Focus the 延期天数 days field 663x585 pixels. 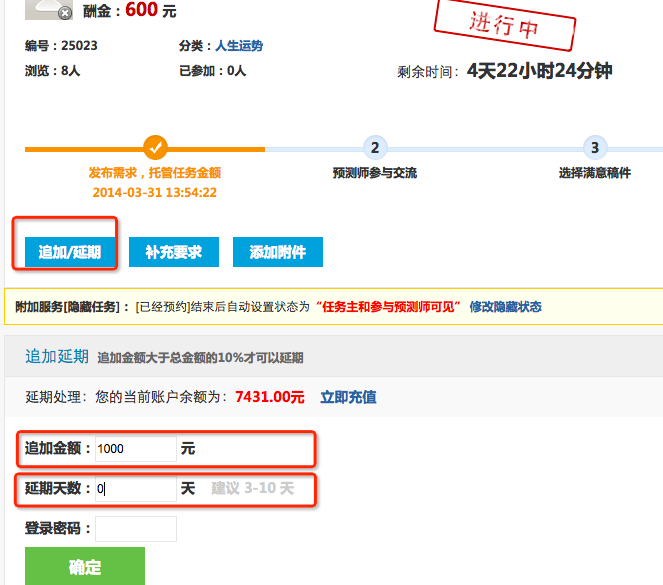click(x=136, y=489)
